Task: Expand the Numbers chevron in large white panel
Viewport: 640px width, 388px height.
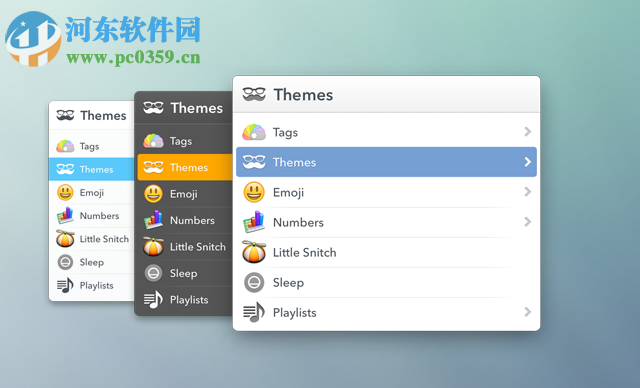Action: pyautogui.click(x=527, y=222)
